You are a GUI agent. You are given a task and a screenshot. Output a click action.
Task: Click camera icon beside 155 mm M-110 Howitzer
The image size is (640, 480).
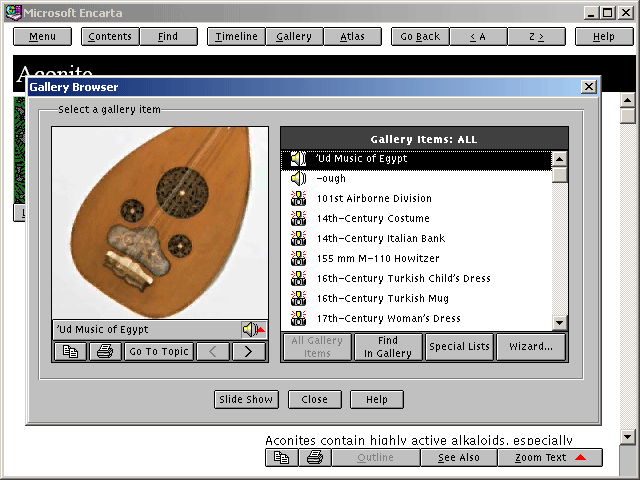298,258
